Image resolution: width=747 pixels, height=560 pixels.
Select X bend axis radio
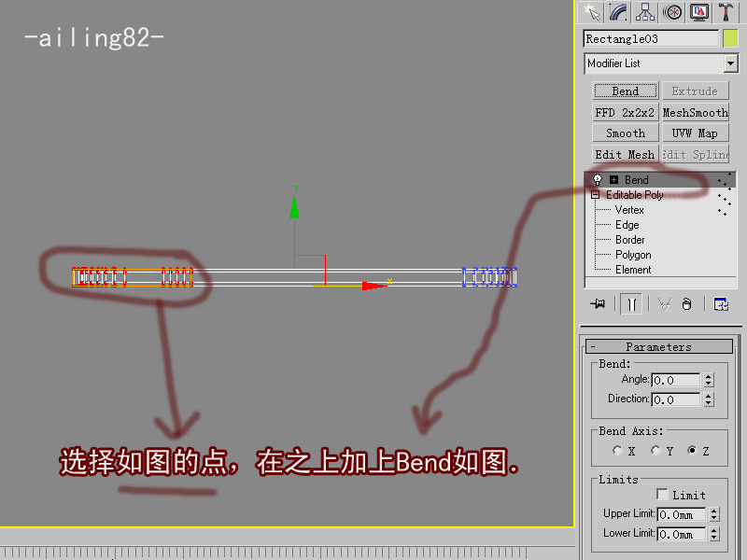[x=618, y=450]
